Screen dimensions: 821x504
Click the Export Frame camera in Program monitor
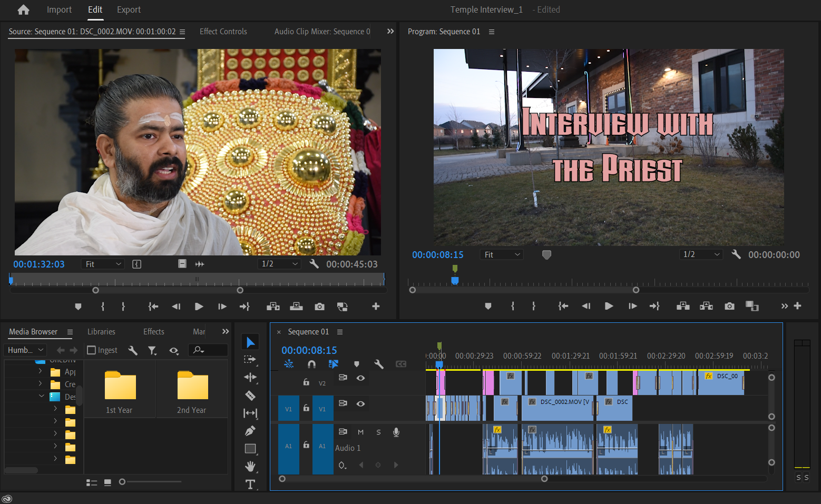729,305
